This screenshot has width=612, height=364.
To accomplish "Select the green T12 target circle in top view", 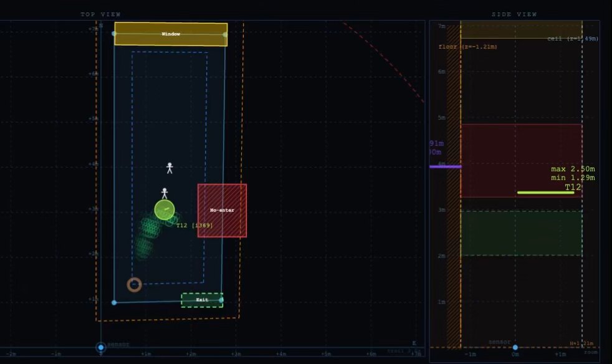I will 165,210.
